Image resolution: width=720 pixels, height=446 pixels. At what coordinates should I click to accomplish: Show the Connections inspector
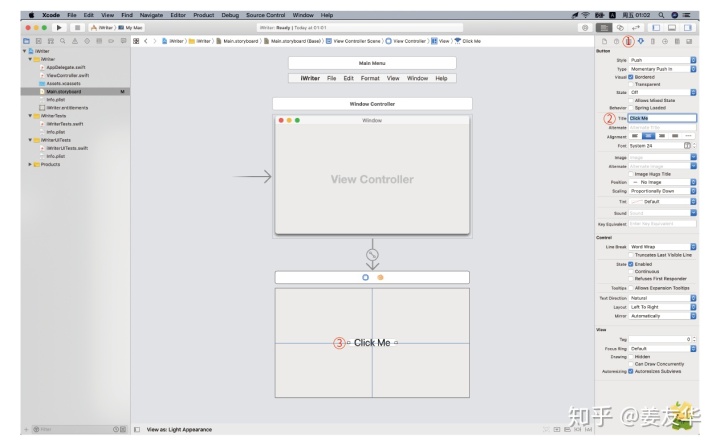[664, 41]
